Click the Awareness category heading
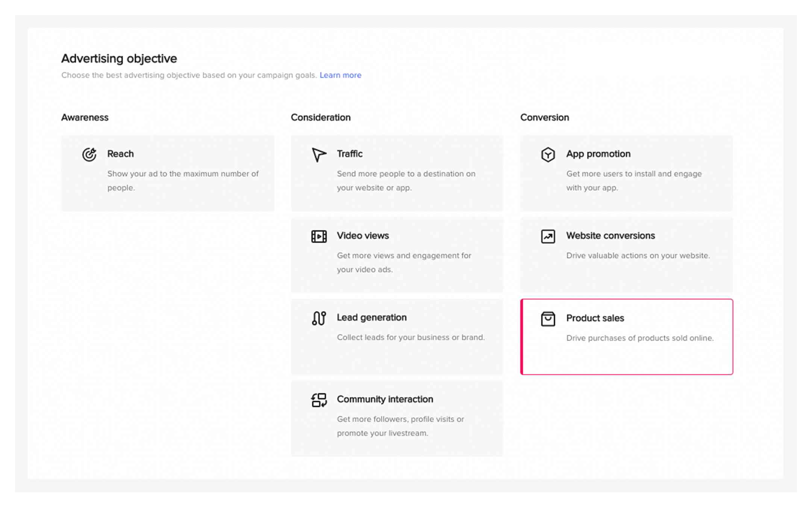The height and width of the screenshot is (508, 812). (x=85, y=117)
